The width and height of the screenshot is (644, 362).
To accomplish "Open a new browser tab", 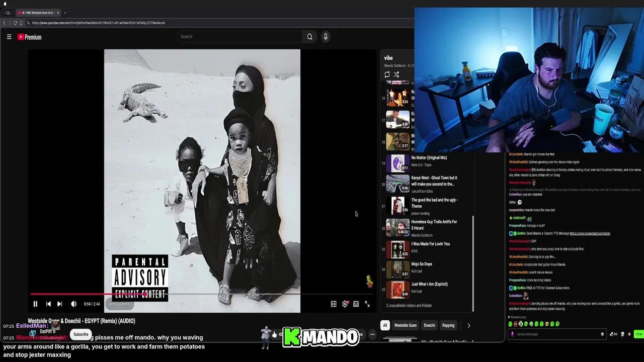I will (x=65, y=13).
